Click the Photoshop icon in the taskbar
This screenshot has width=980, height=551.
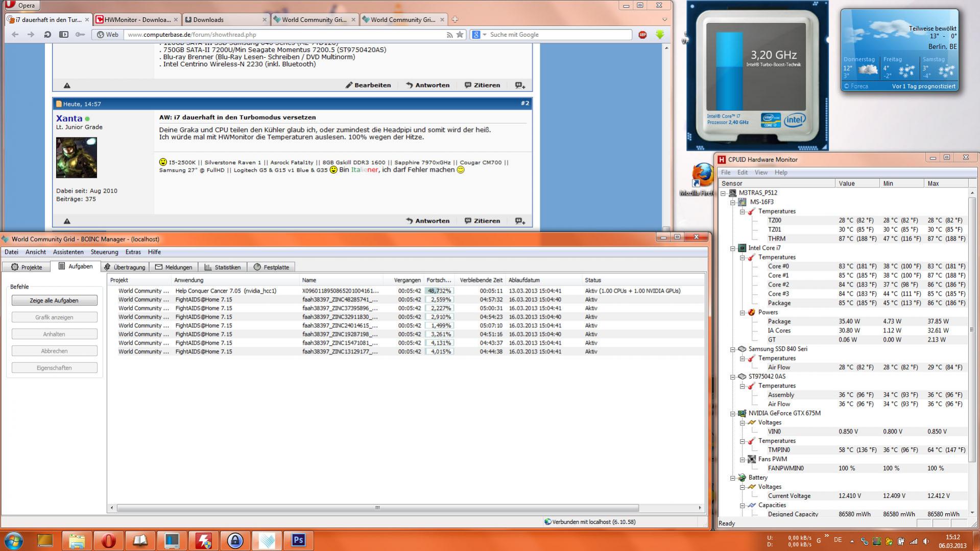coord(298,540)
